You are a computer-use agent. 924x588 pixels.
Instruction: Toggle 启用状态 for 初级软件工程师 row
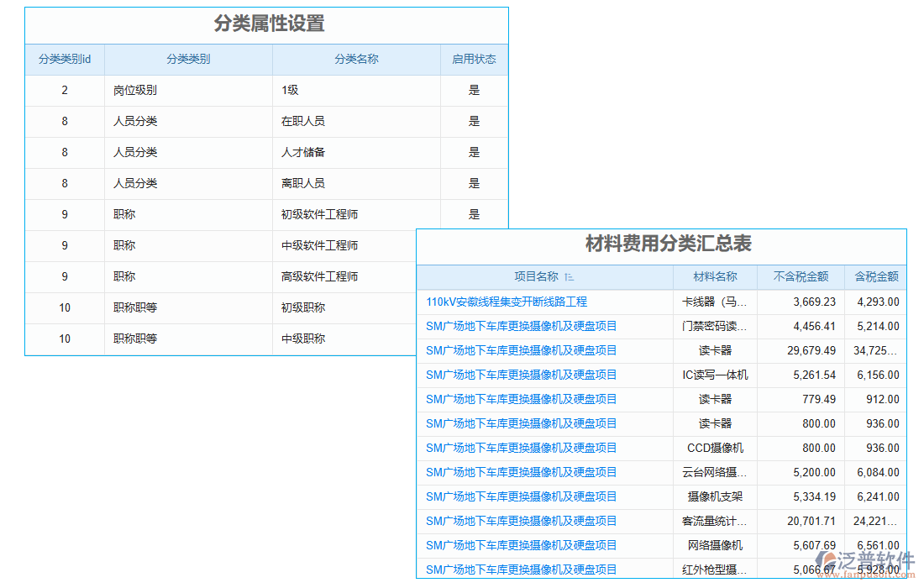coord(474,214)
